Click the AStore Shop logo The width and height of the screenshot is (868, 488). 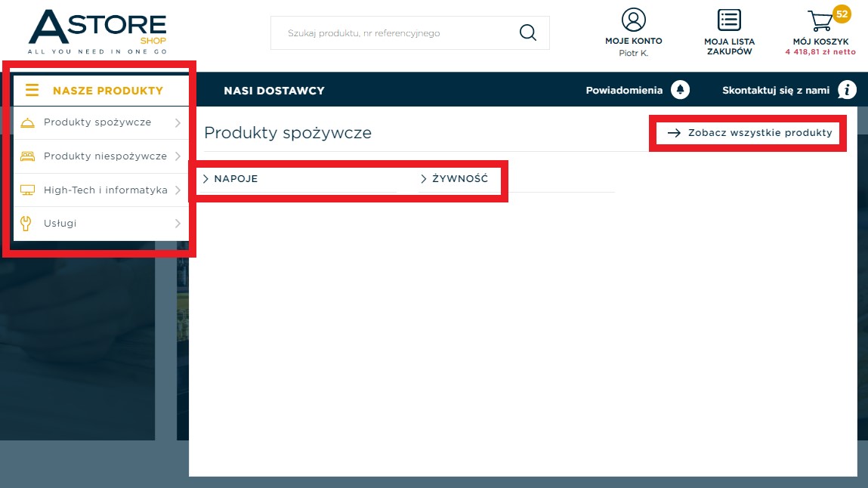[97, 32]
